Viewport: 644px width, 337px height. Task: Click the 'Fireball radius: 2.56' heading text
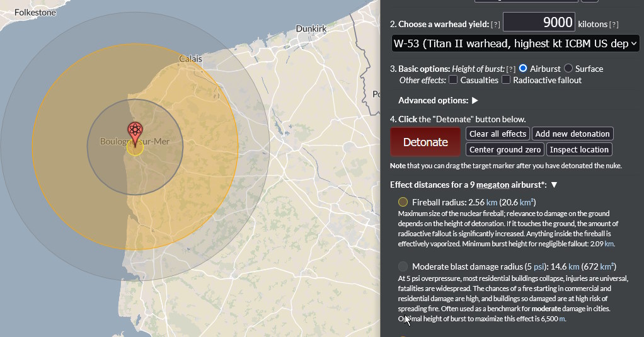click(449, 202)
